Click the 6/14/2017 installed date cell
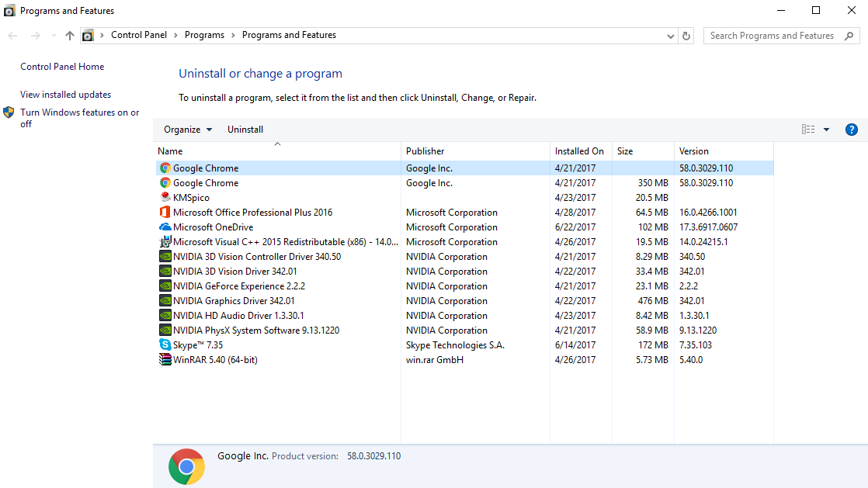868x488 pixels. (x=575, y=345)
